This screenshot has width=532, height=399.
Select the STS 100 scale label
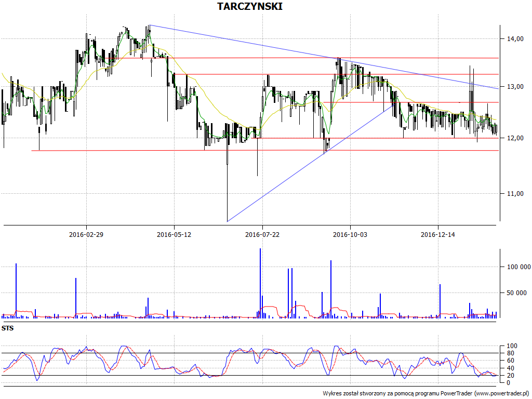pyautogui.click(x=512, y=346)
